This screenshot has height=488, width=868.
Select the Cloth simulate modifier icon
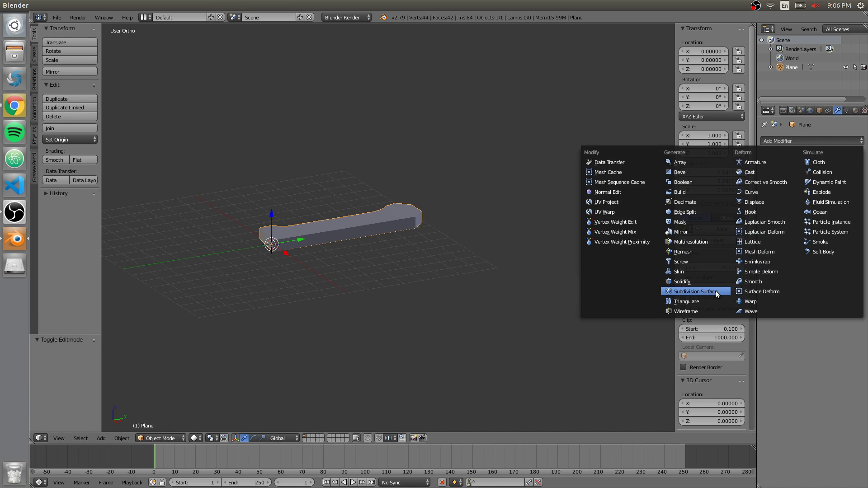[808, 162]
